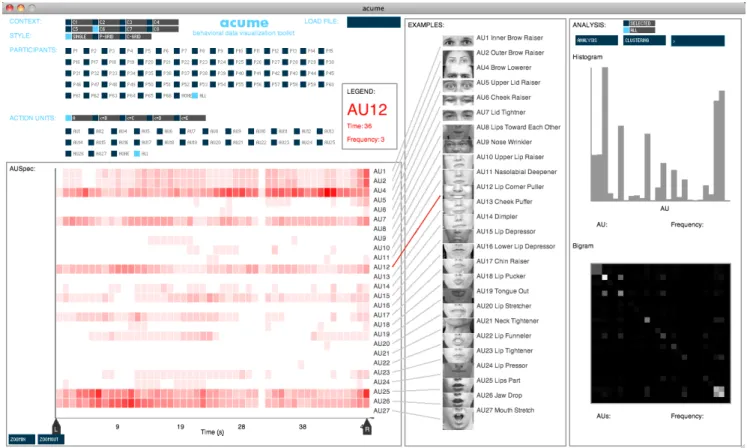
Task: Click the AU25 row label beside heatmap
Action: point(381,391)
